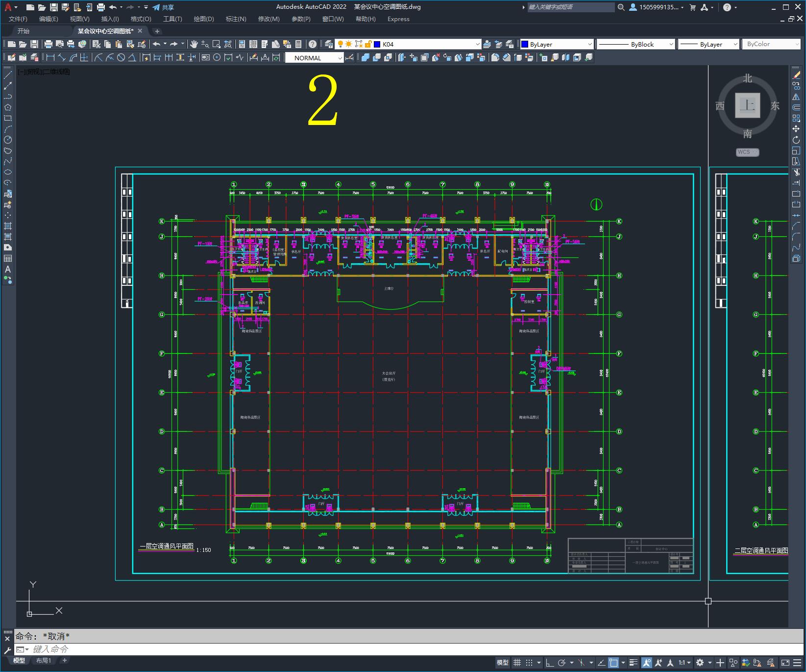Click the Aligned dimension tool
Screen dimensions: 806x672
[x=62, y=57]
